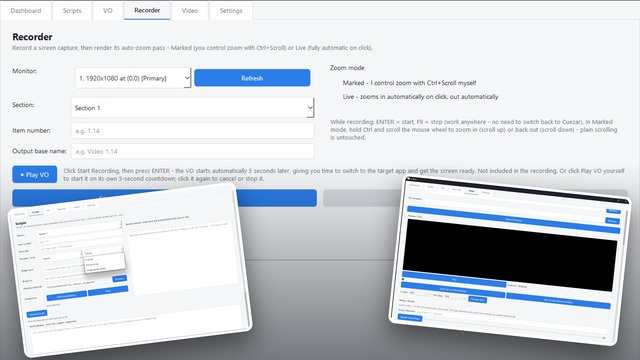
Task: Choose Live automatic zoom mode option
Action: [420, 97]
